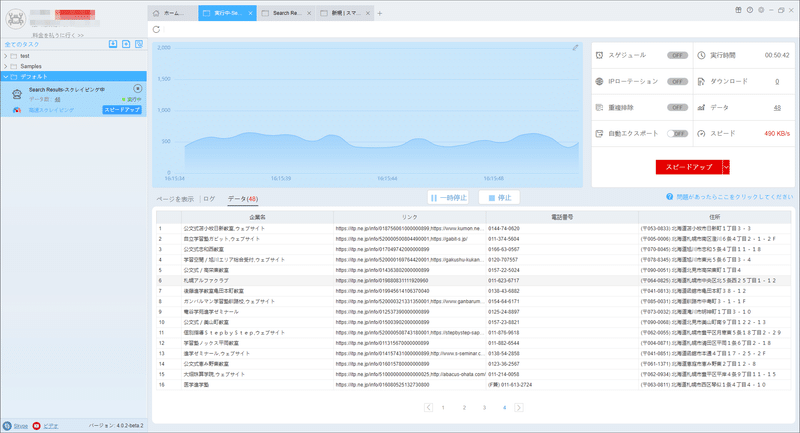This screenshot has height=433, width=800.
Task: Click the 重複排除 icon
Action: tap(599, 108)
